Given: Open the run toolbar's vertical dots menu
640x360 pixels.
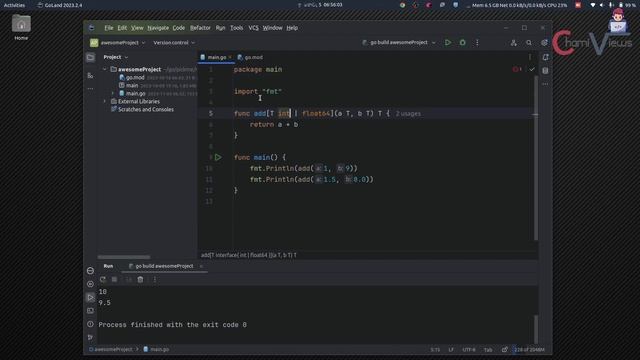Looking at the screenshot, I should pyautogui.click(x=477, y=42).
